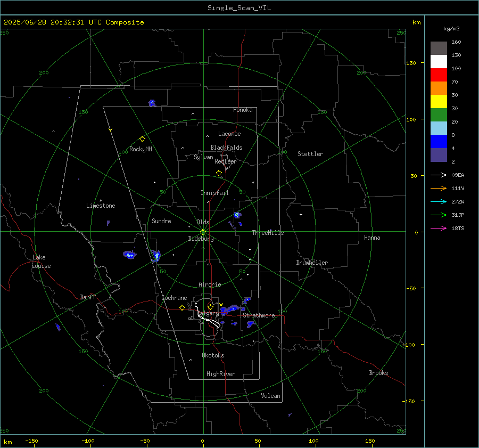479x448 pixels.
Task: Click the red 100 kg/m2 legend swatch
Action: [x=439, y=75]
